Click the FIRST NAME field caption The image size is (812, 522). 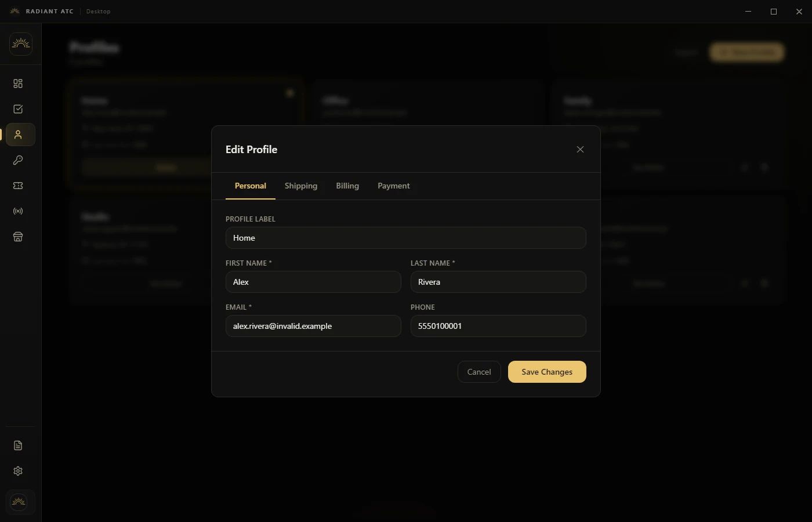[248, 263]
